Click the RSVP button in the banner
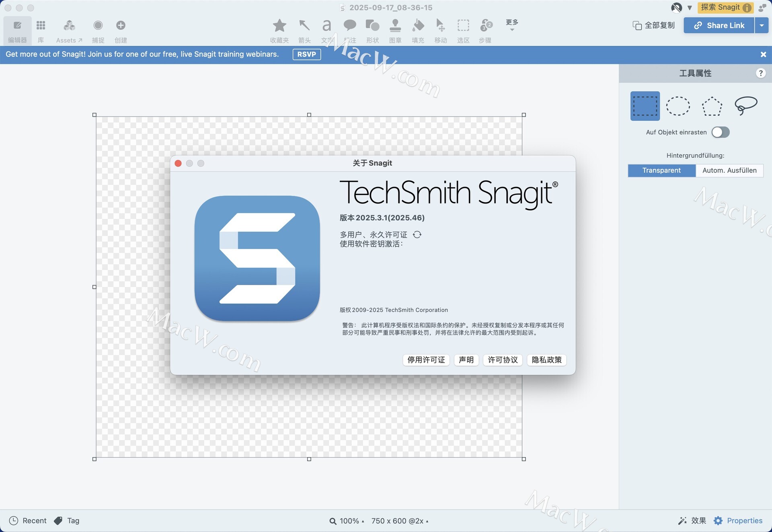 click(306, 54)
